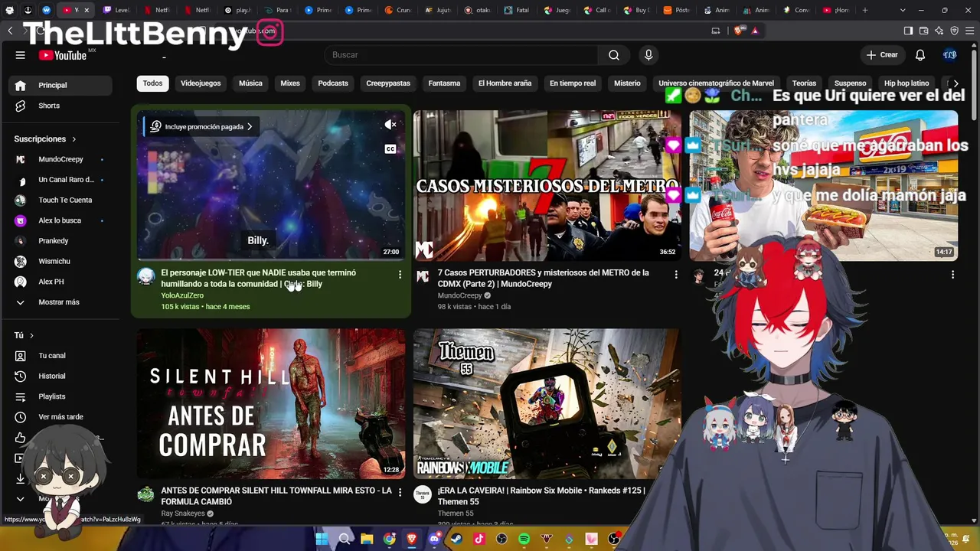Open YoloAzulZero channel avatar
980x551 pixels.
145,276
